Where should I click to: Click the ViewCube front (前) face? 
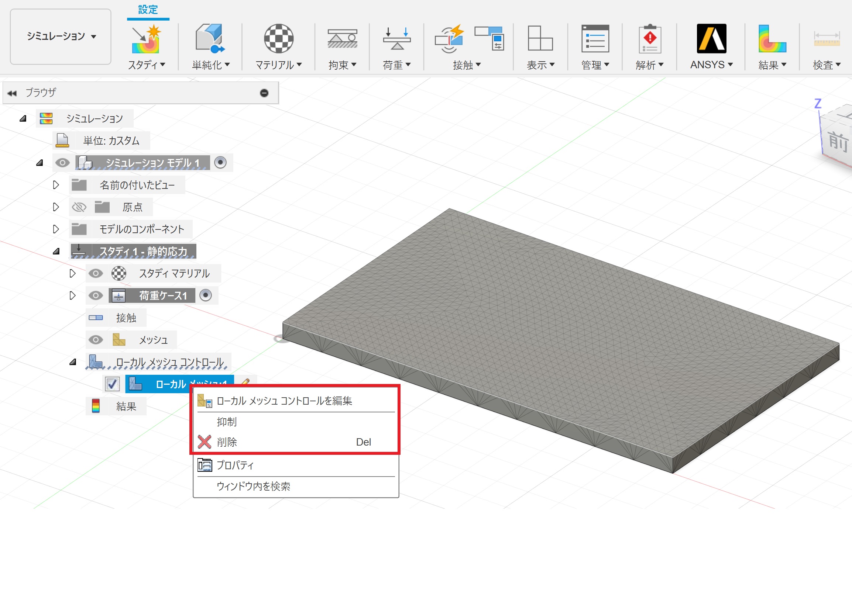click(x=838, y=141)
